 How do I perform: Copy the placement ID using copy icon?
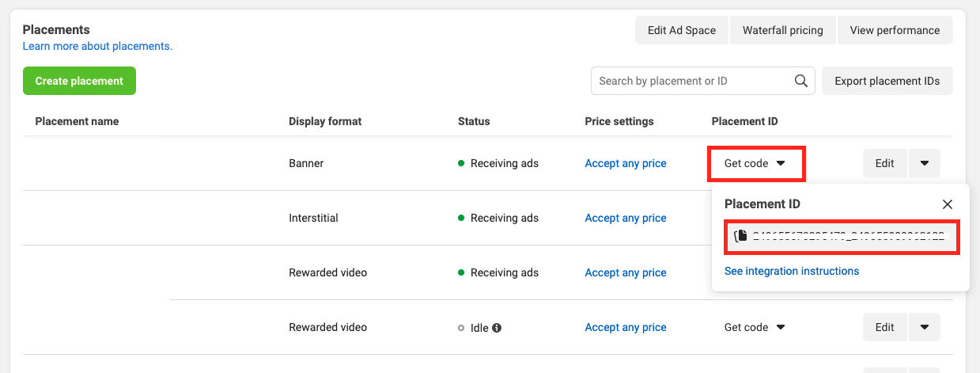[741, 236]
